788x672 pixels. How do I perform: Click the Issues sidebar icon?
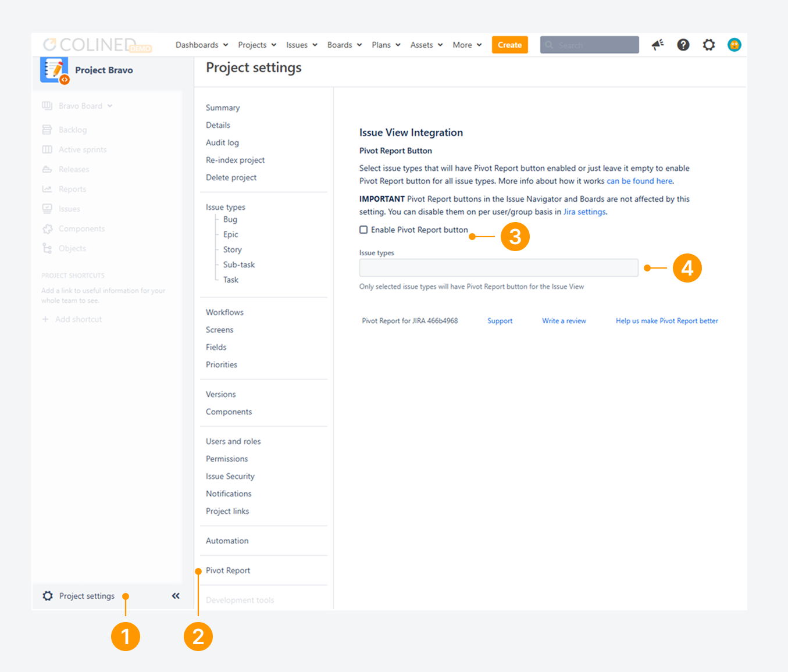47,209
